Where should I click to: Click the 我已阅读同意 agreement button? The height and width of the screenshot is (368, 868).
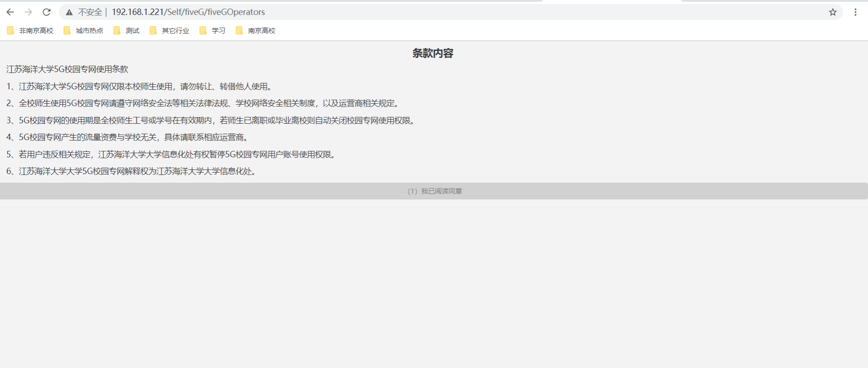coord(434,191)
